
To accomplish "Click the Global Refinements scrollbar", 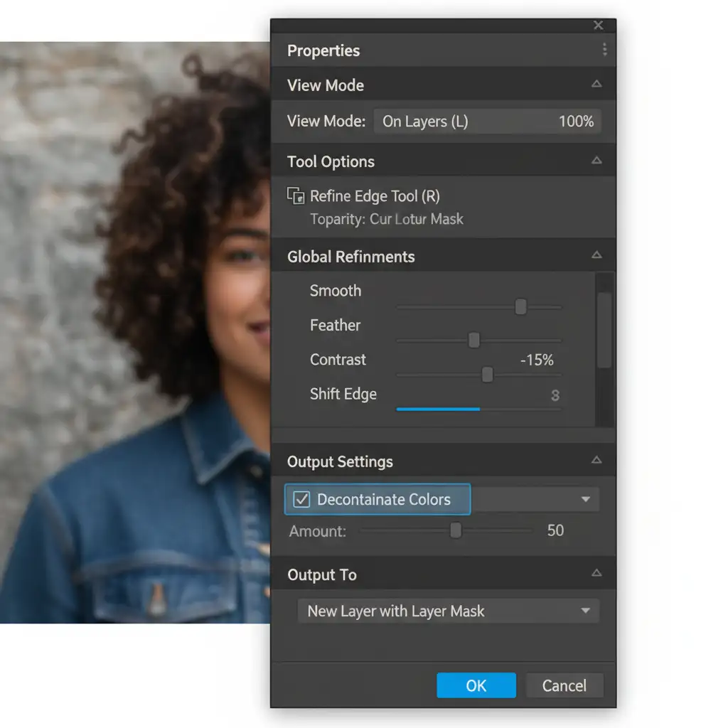I will coord(604,331).
